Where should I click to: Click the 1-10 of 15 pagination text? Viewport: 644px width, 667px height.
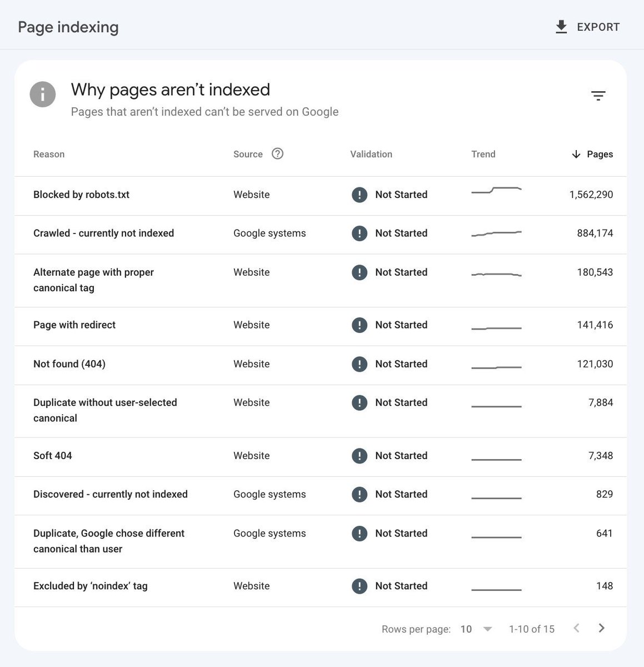(x=532, y=629)
